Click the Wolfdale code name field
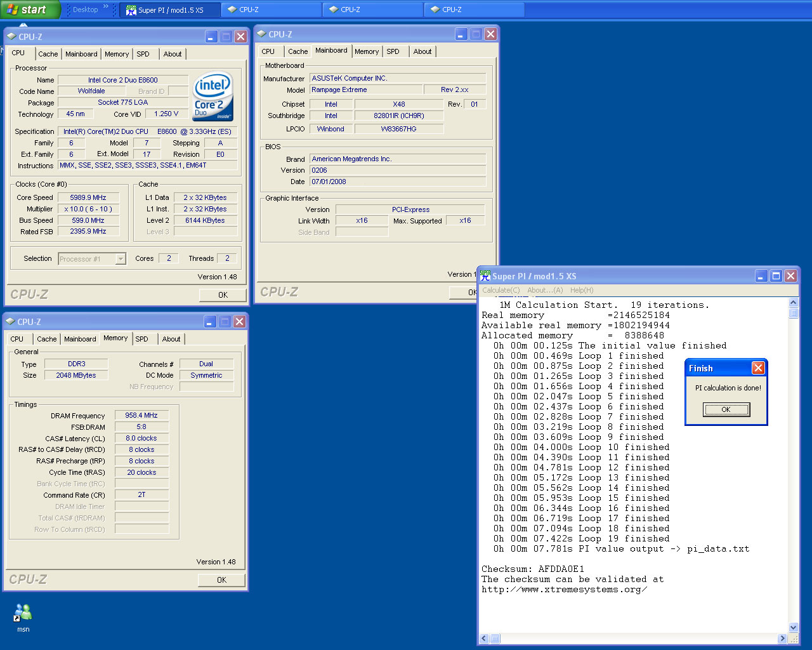812x650 pixels. click(91, 91)
